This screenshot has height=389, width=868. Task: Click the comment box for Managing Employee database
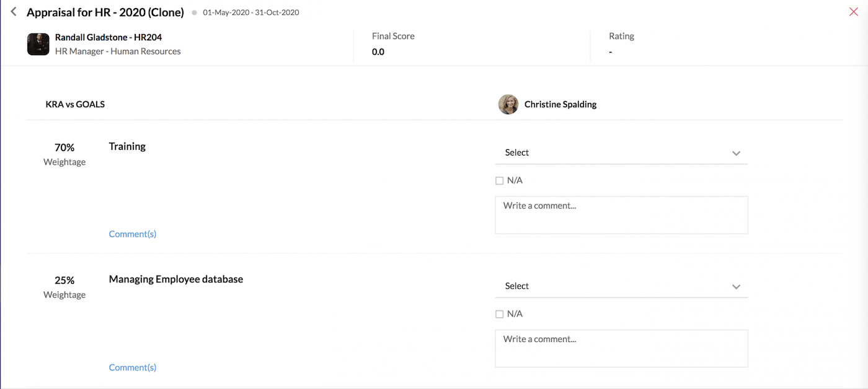tap(621, 349)
